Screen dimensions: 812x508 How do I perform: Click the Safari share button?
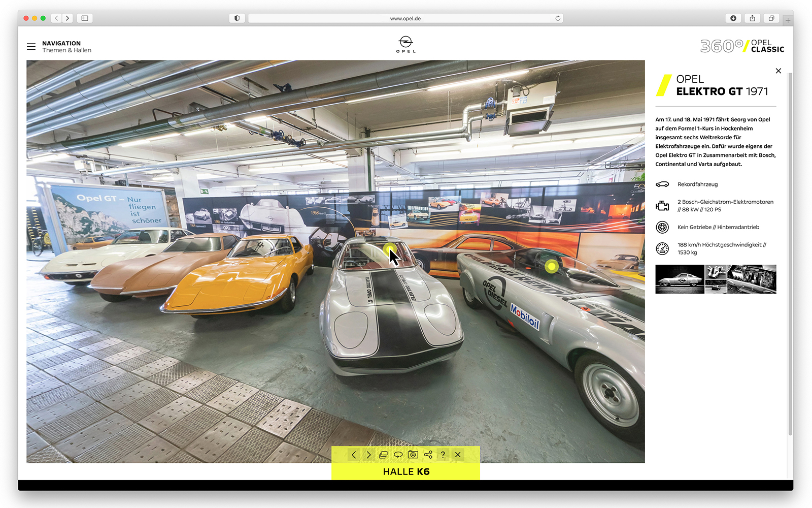[x=752, y=18]
